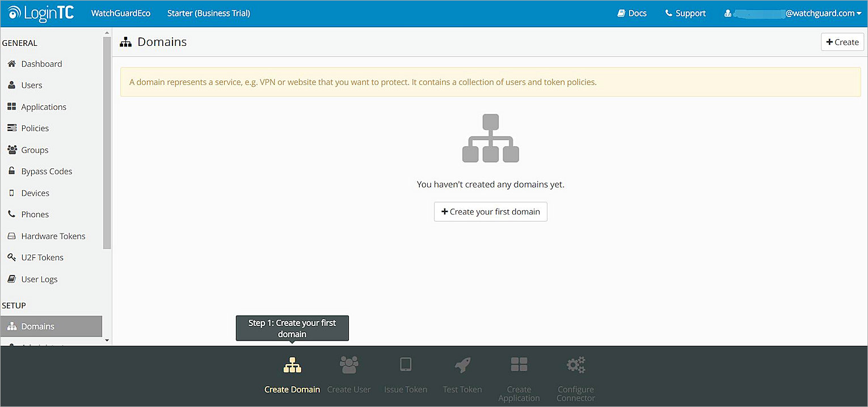Open the Starter (Business Trial) menu item

208,12
